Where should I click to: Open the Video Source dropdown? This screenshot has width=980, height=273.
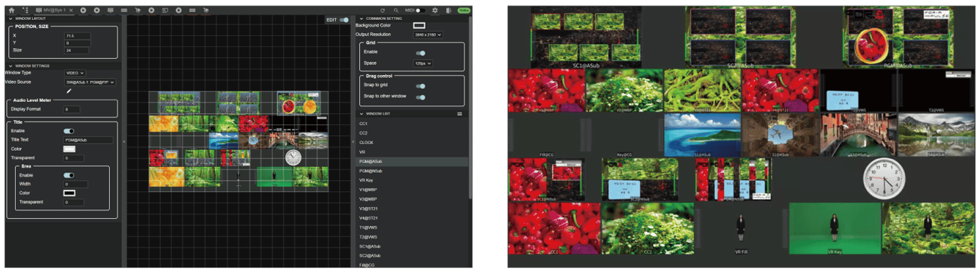point(90,82)
